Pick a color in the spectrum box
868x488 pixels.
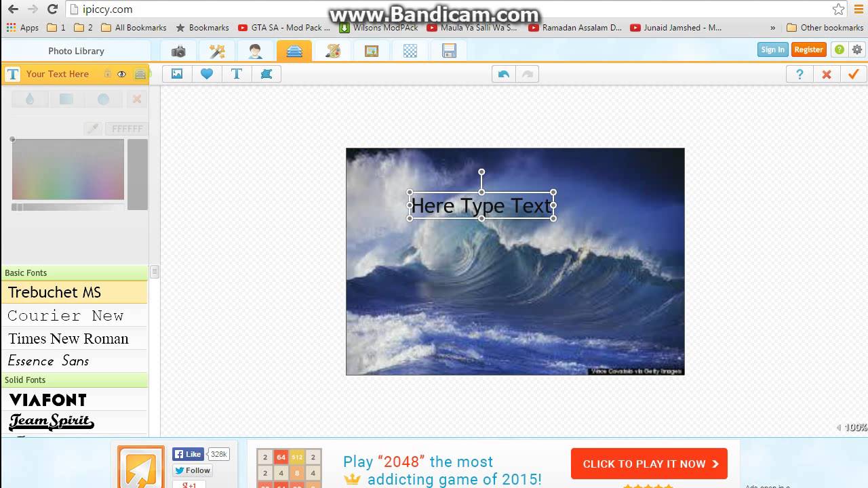[68, 169]
